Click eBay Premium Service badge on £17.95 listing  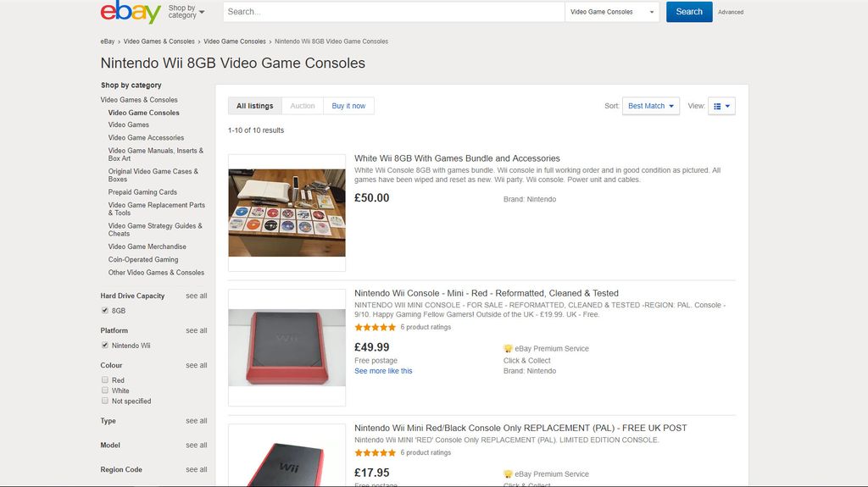[546, 474]
